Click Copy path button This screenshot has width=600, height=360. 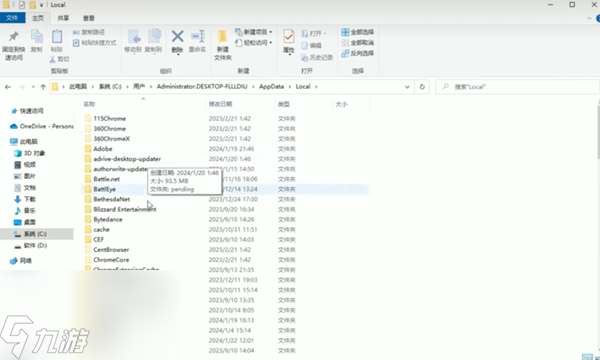[88, 32]
